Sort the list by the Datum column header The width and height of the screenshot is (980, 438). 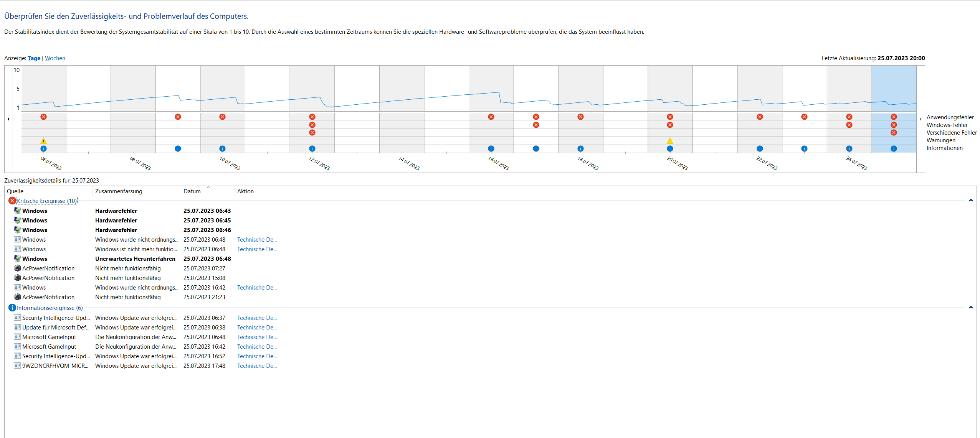192,191
